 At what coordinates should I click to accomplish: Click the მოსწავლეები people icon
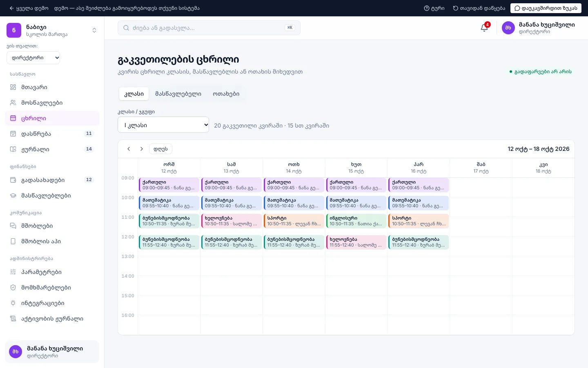coord(13,103)
